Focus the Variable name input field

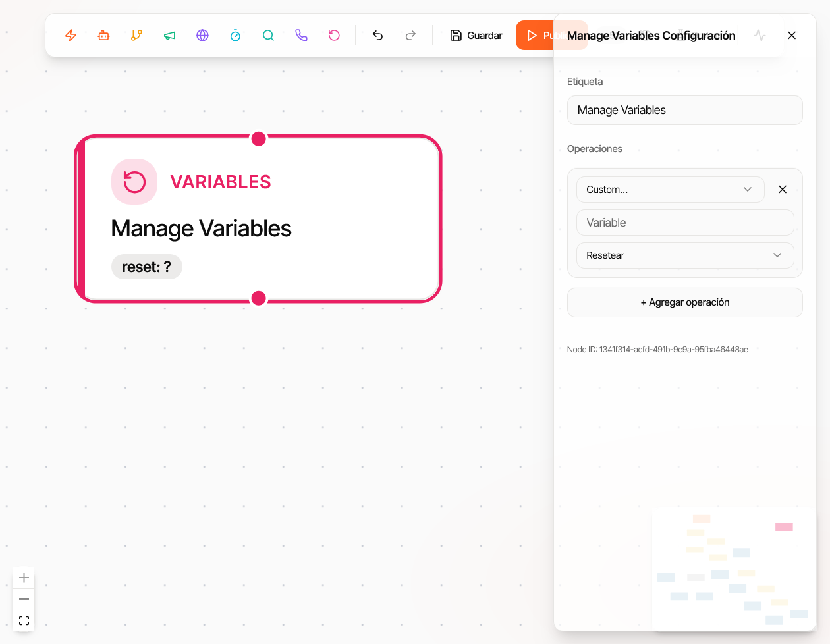point(685,223)
